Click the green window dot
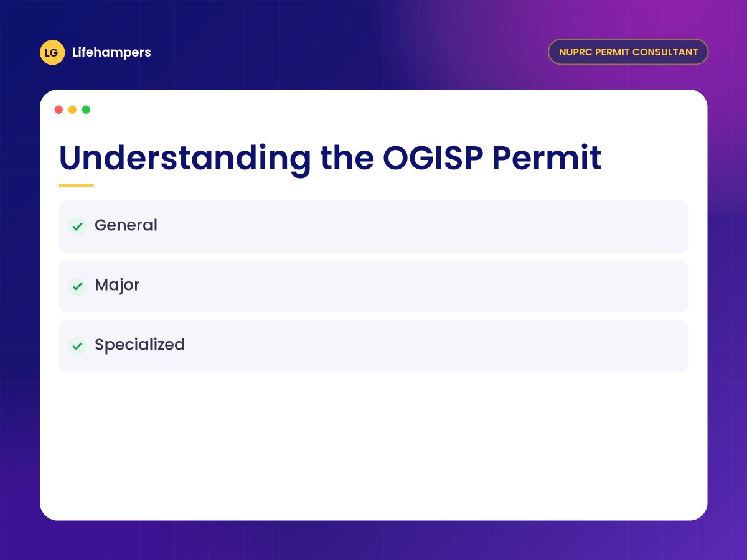Image resolution: width=747 pixels, height=560 pixels. (86, 110)
